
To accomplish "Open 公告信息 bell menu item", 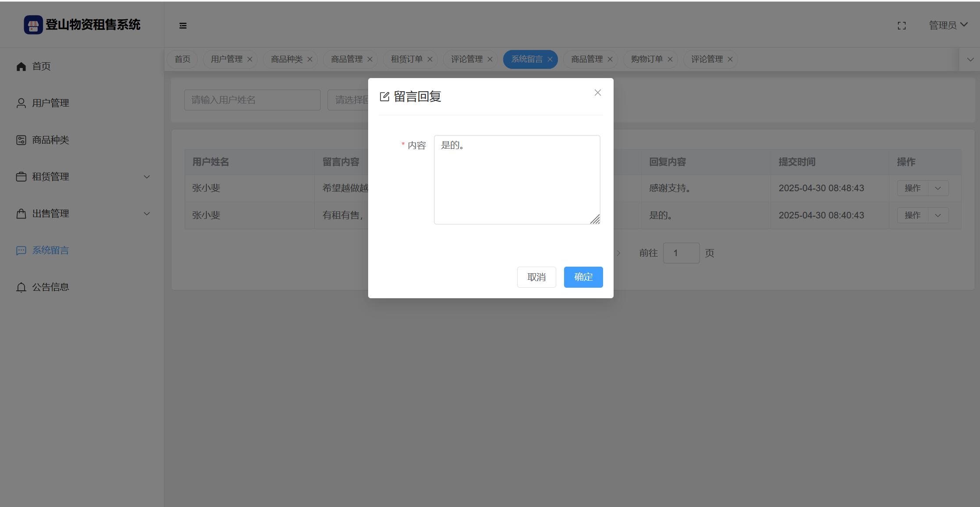I will tap(50, 287).
